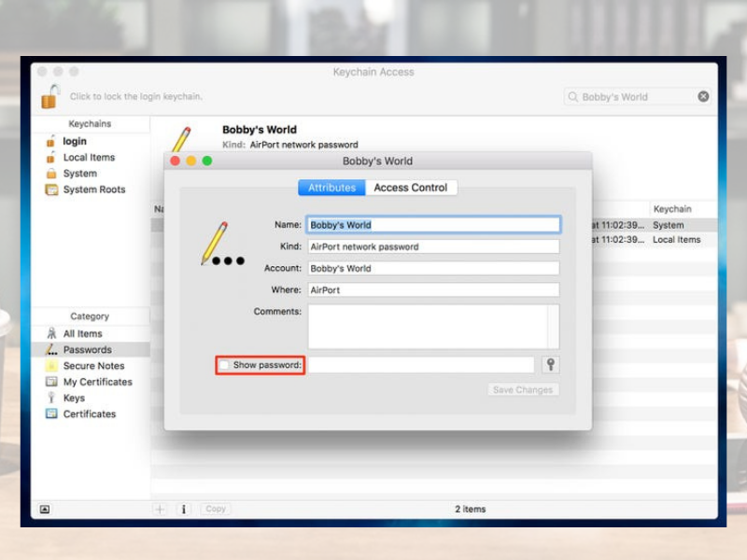Image resolution: width=747 pixels, height=560 pixels.
Task: Toggle the keychains sidebar view icon
Action: click(44, 510)
